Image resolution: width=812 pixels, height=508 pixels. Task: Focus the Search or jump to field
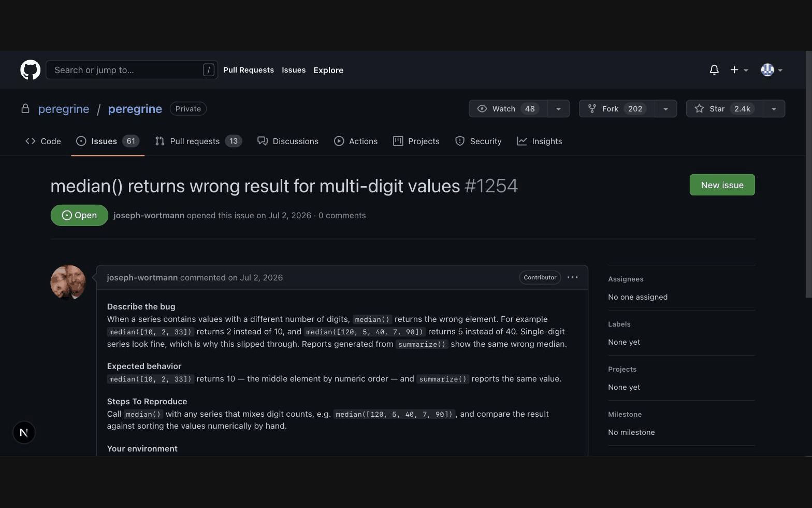coord(132,70)
